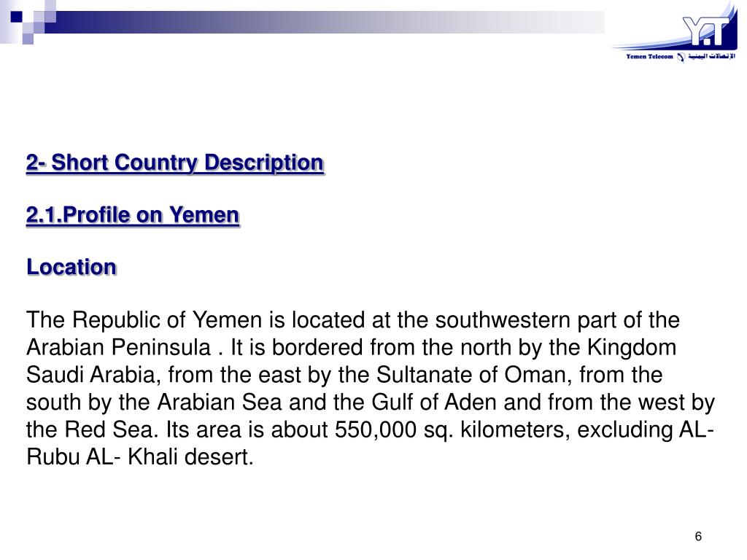747x560 pixels.
Task: Click the phrase 'Arabian Peninsula'
Action: pyautogui.click(x=119, y=348)
